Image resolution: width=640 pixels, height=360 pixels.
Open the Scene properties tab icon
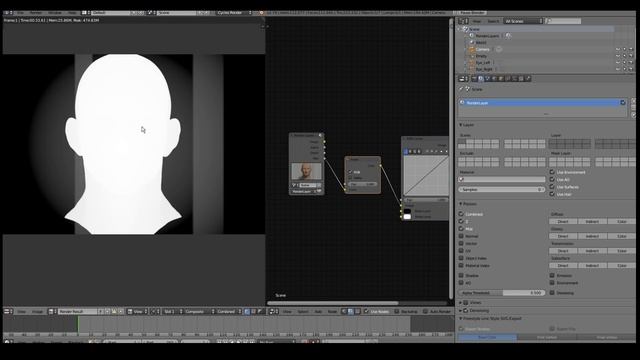488,78
